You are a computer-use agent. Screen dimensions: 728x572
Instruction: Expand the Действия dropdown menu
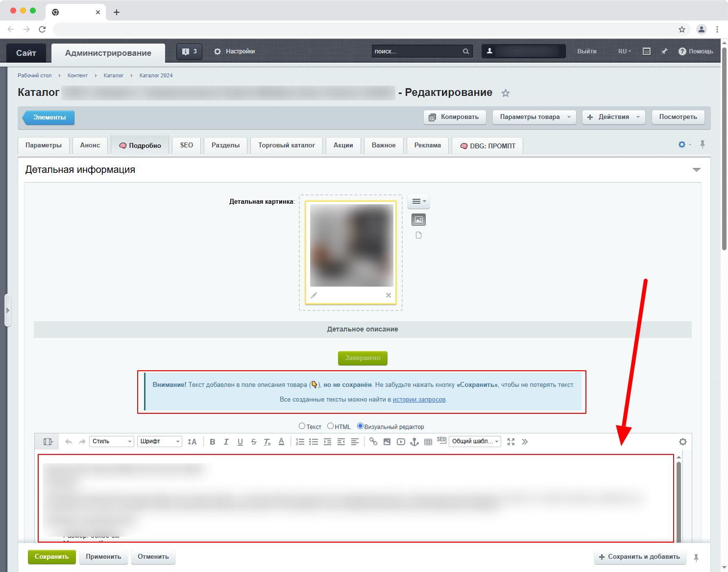tap(614, 117)
